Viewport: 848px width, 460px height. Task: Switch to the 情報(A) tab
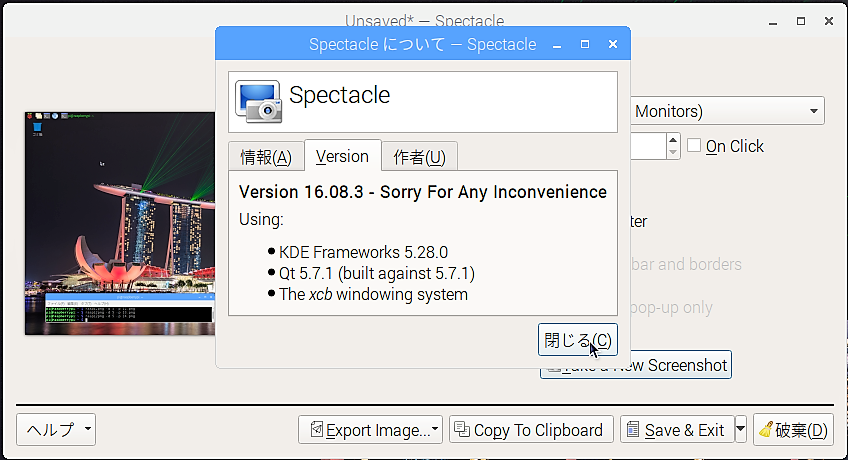pyautogui.click(x=266, y=157)
